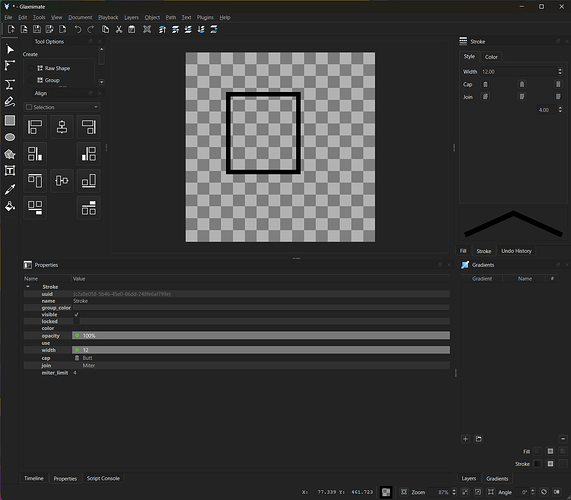
Task: Toggle the locked checkbox in Properties
Action: tap(76, 321)
